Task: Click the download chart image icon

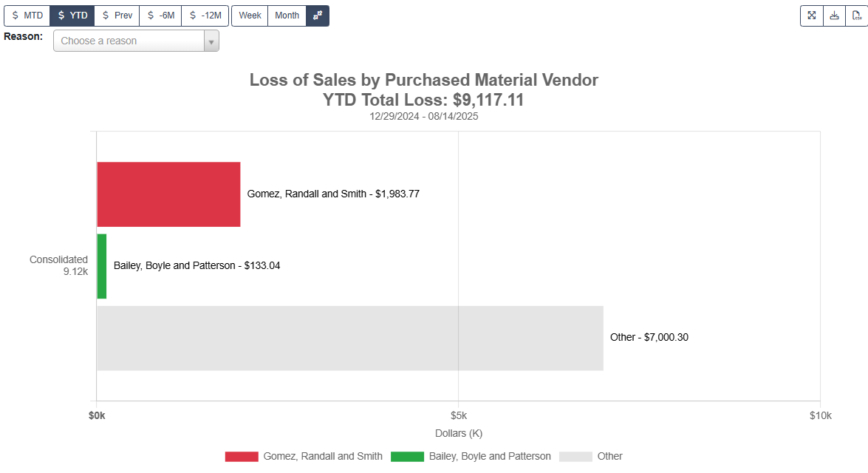Action: click(x=834, y=15)
